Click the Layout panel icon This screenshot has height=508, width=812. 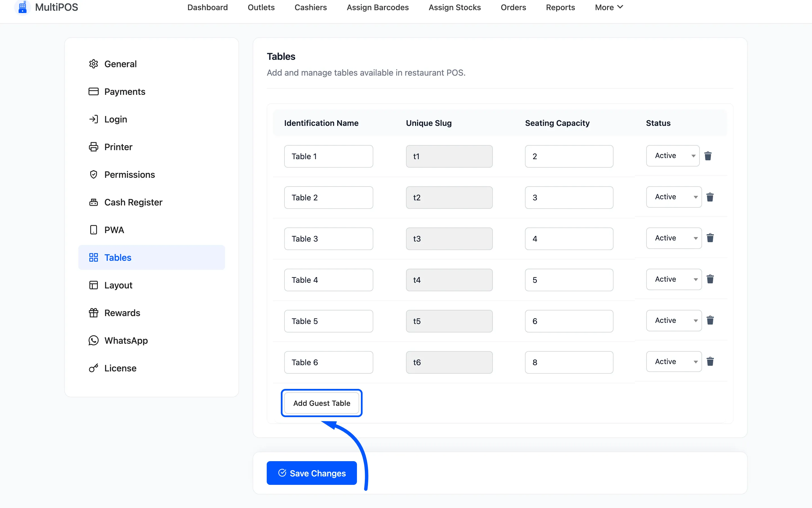[94, 285]
